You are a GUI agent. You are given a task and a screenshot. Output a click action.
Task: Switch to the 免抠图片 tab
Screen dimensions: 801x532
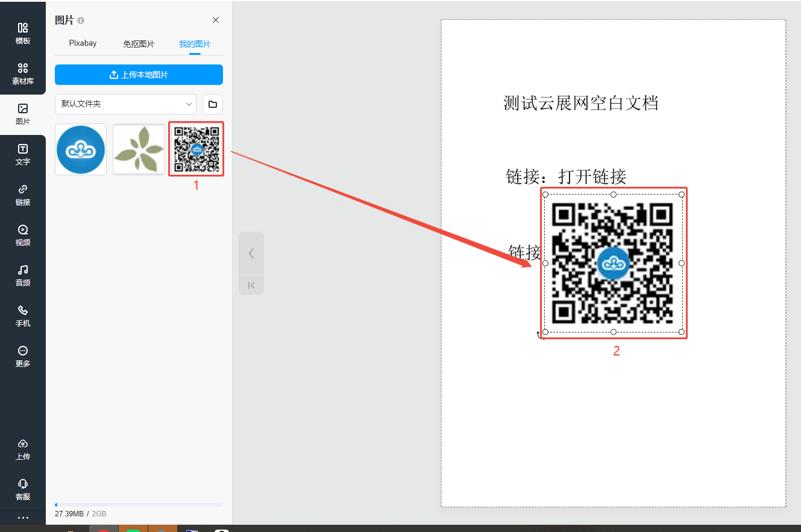[139, 44]
